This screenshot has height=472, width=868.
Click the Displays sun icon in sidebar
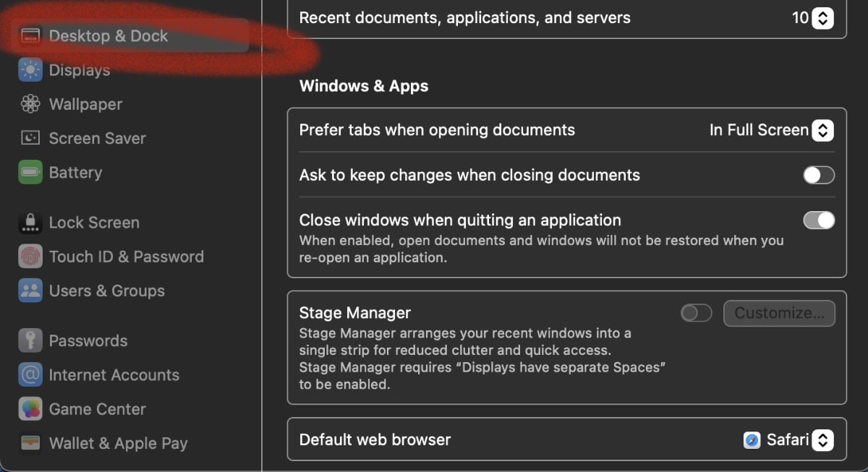point(30,70)
